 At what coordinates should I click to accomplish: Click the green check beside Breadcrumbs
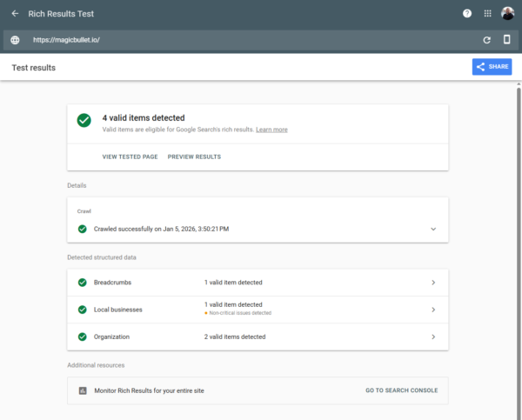82,283
